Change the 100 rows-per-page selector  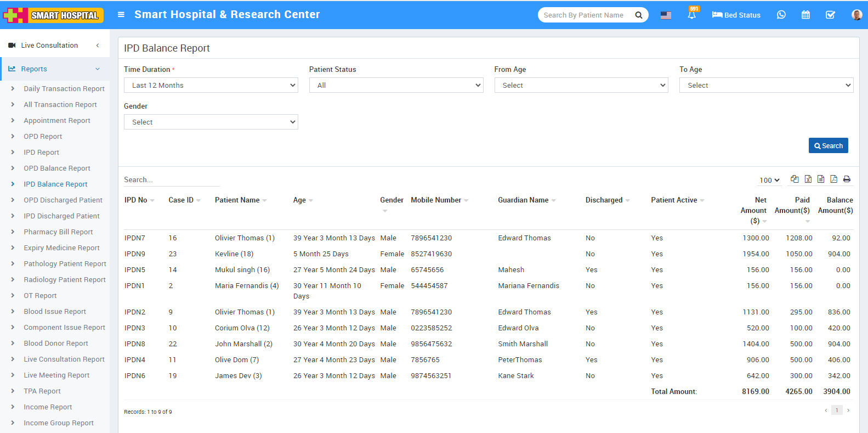769,180
